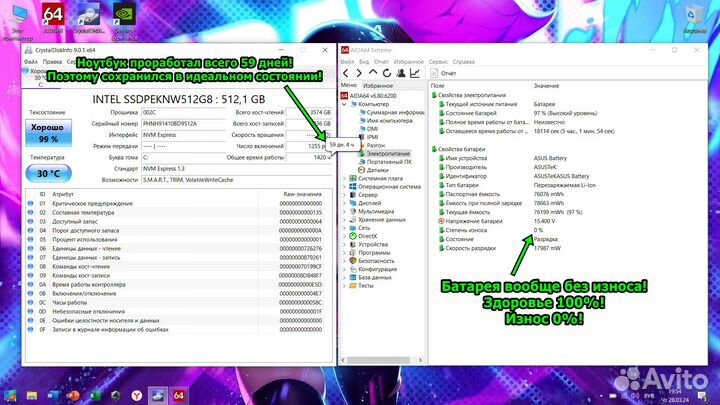Viewport: 720px width, 405px height.
Task: Click the Хорошо 99 % health status button
Action: point(48,133)
